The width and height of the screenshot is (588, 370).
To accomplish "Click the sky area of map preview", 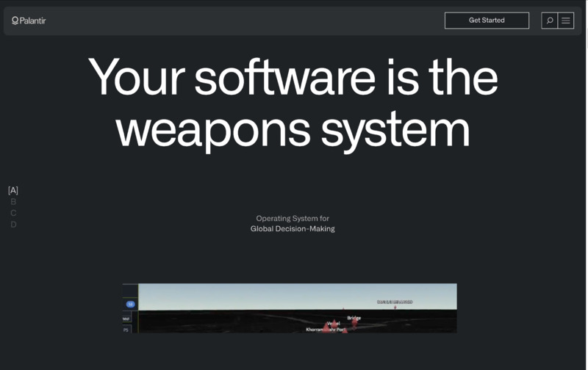I will tap(257, 296).
